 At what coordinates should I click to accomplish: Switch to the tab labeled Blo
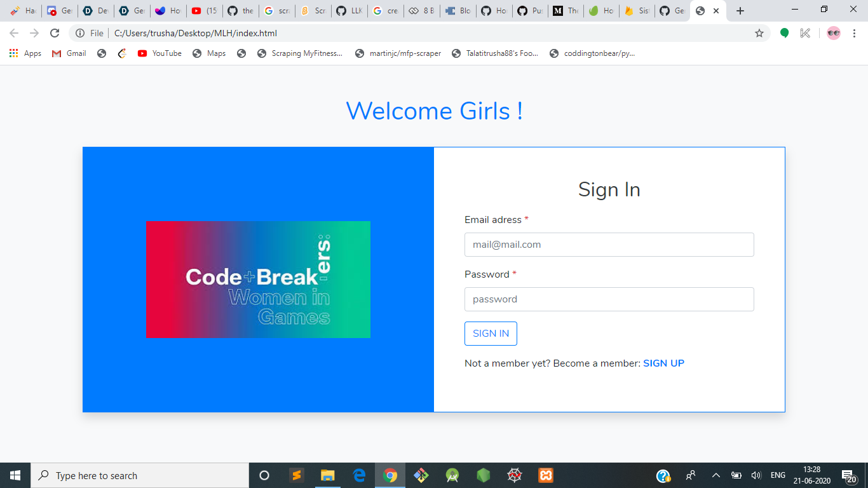(x=458, y=11)
